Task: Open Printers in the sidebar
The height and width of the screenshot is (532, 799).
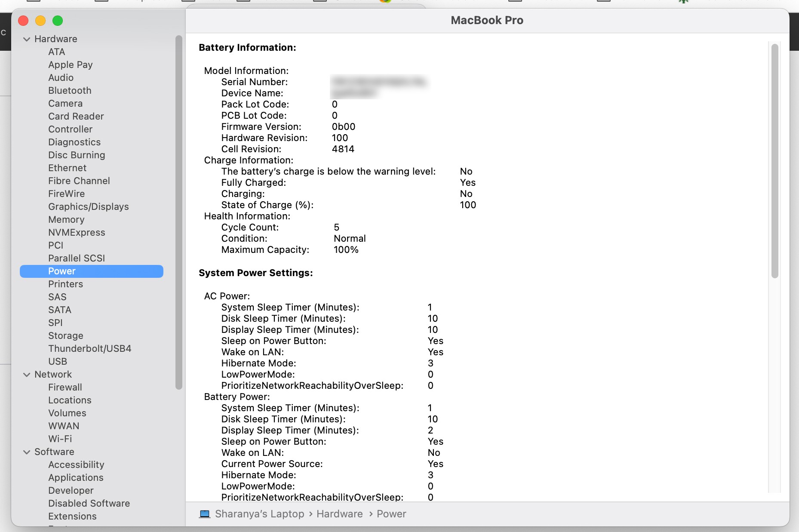Action: coord(65,284)
